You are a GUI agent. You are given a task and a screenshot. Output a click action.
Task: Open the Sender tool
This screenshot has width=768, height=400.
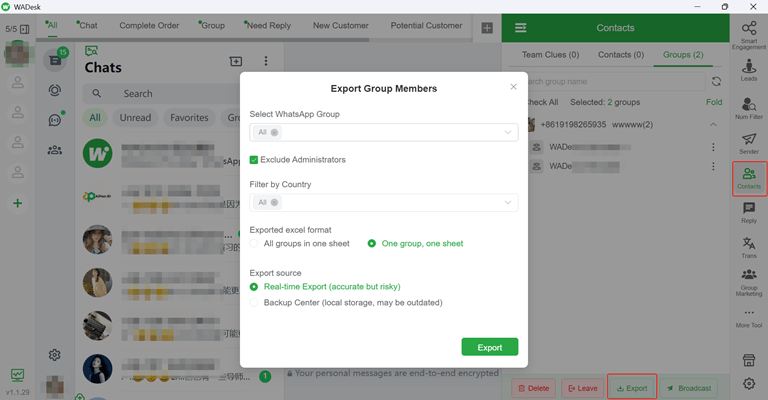pyautogui.click(x=748, y=143)
